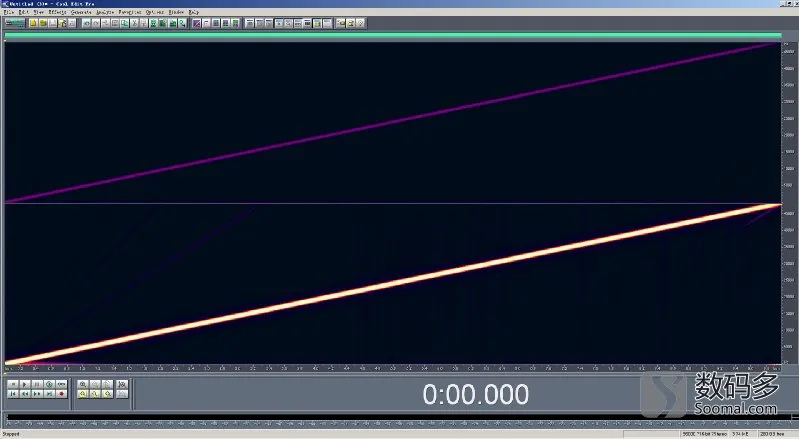Open the Generate menu
The image size is (799, 439).
click(x=81, y=12)
